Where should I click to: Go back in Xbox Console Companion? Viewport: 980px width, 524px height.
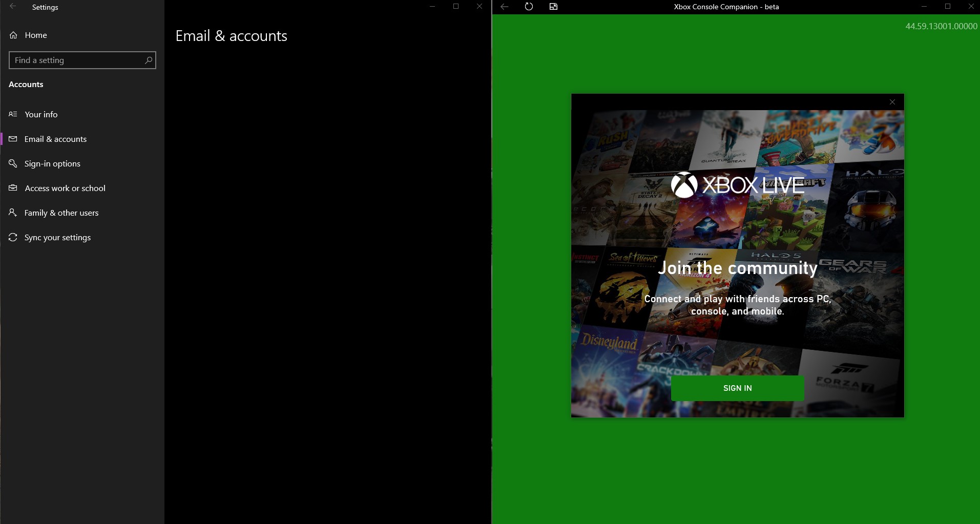[x=504, y=7]
